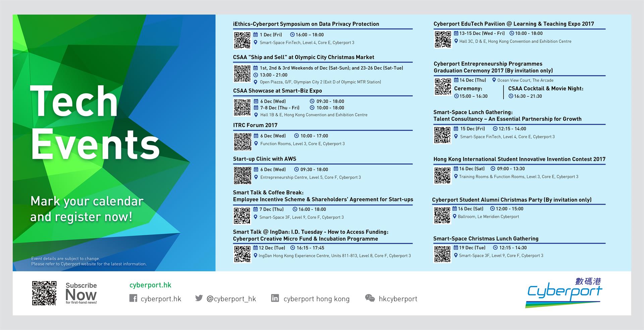The height and width of the screenshot is (330, 644).
Task: Click IngDan Hong Kong Experience Centre address
Action: click(335, 256)
